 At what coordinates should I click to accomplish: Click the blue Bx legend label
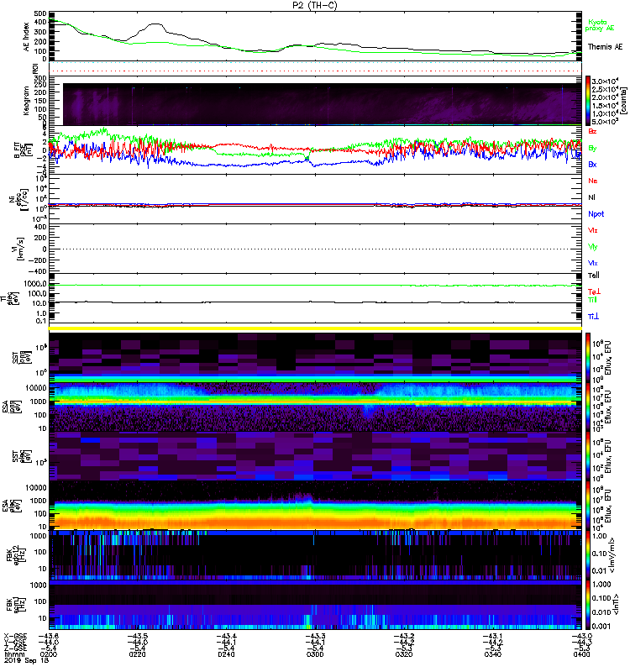pos(592,165)
